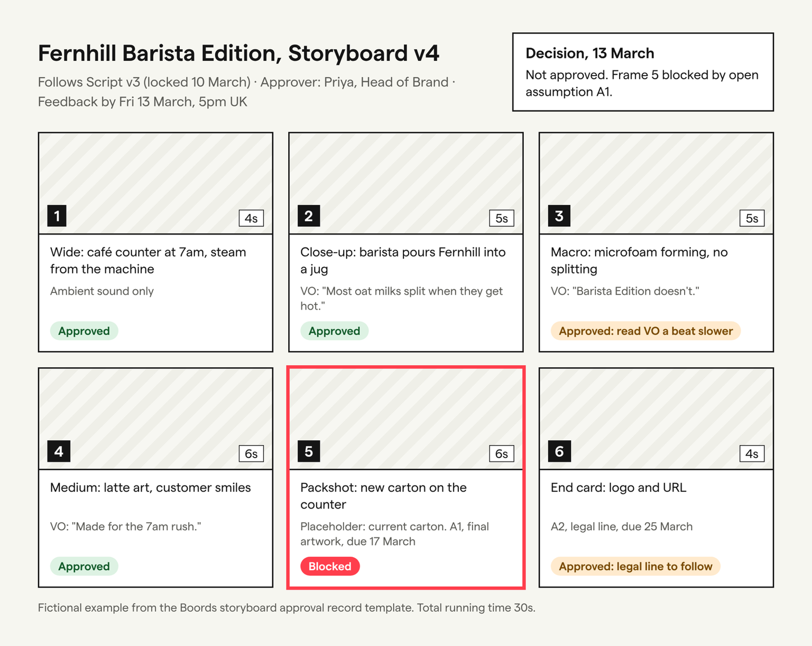Click 'Close-up: barista pours Fernhill' description
Viewport: 812px width, 646px height.
point(403,260)
